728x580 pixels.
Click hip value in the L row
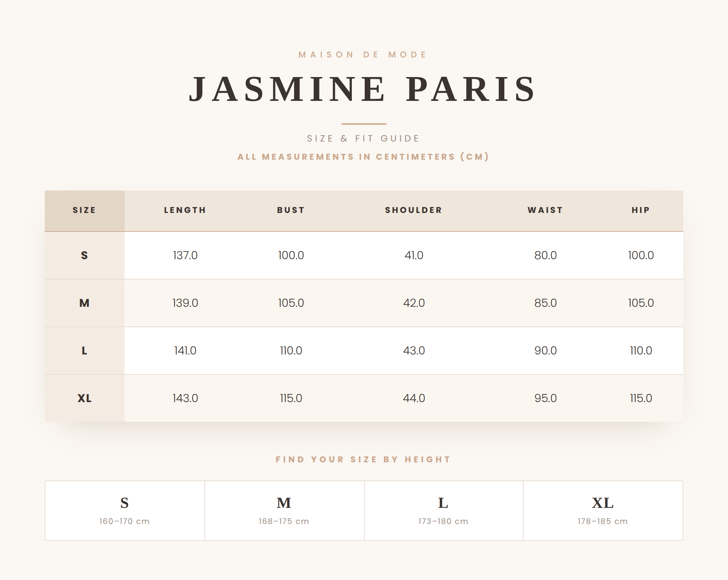click(x=641, y=351)
